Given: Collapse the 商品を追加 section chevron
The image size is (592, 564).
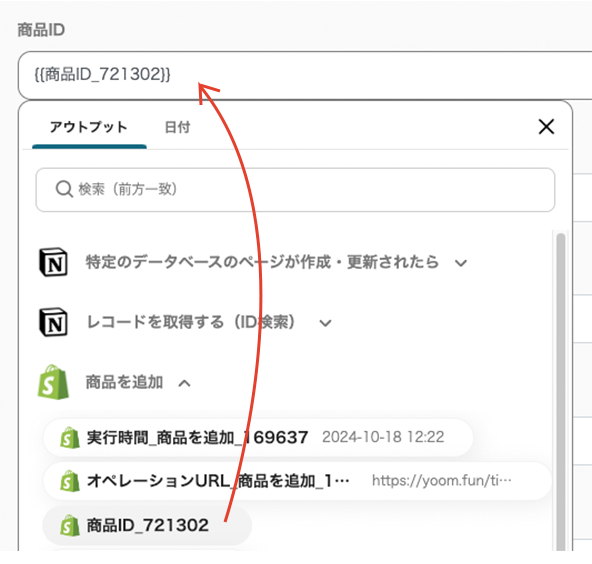Looking at the screenshot, I should pos(184,384).
